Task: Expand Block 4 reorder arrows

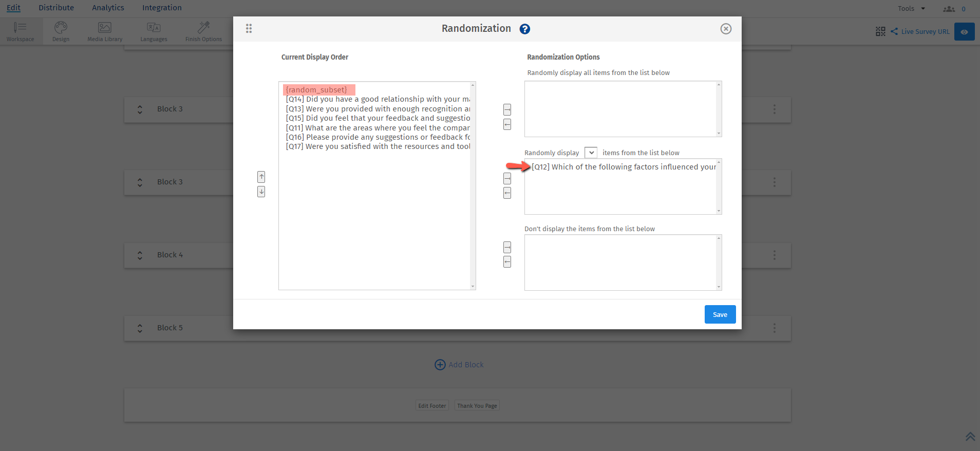Action: 140,255
